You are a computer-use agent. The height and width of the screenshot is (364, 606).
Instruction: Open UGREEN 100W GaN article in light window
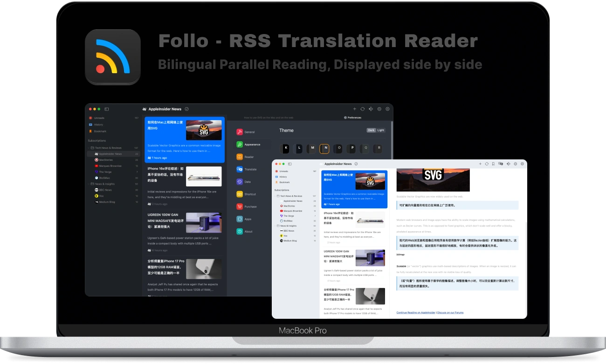coord(354,266)
